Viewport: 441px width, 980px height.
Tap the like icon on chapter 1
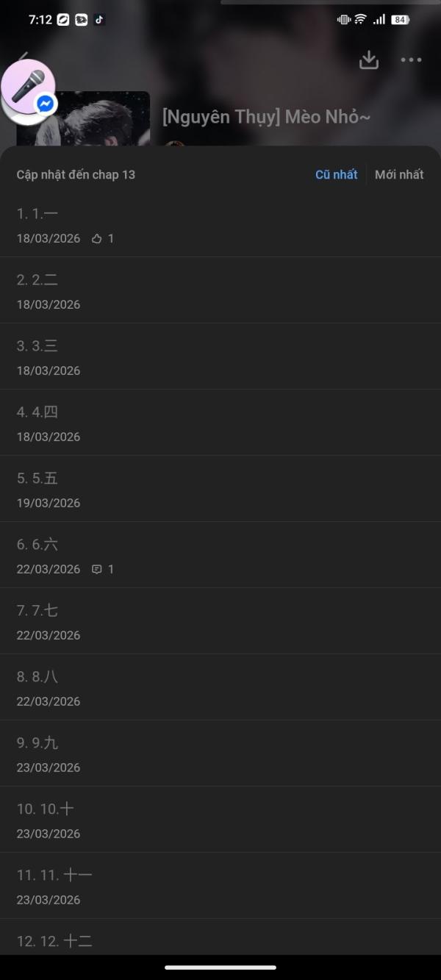point(96,239)
